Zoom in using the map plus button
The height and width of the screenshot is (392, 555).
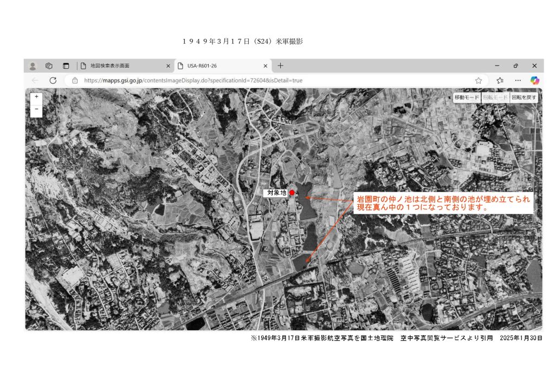(36, 96)
